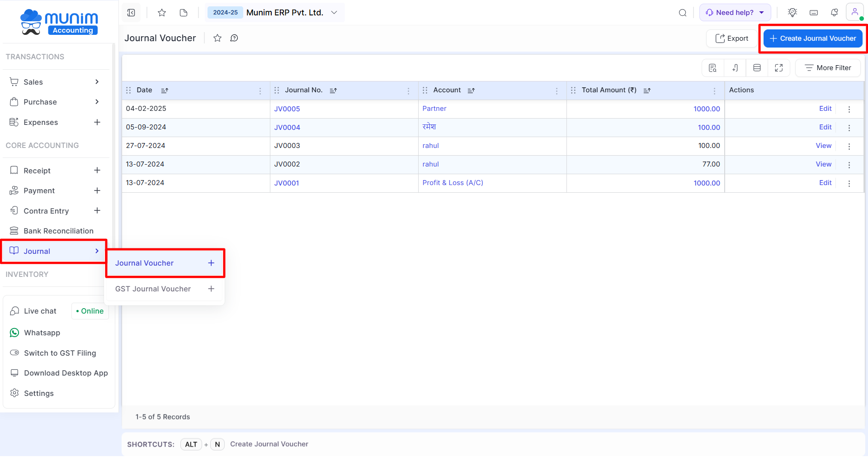Open notifications bell icon
868x457 pixels.
pyautogui.click(x=835, y=13)
